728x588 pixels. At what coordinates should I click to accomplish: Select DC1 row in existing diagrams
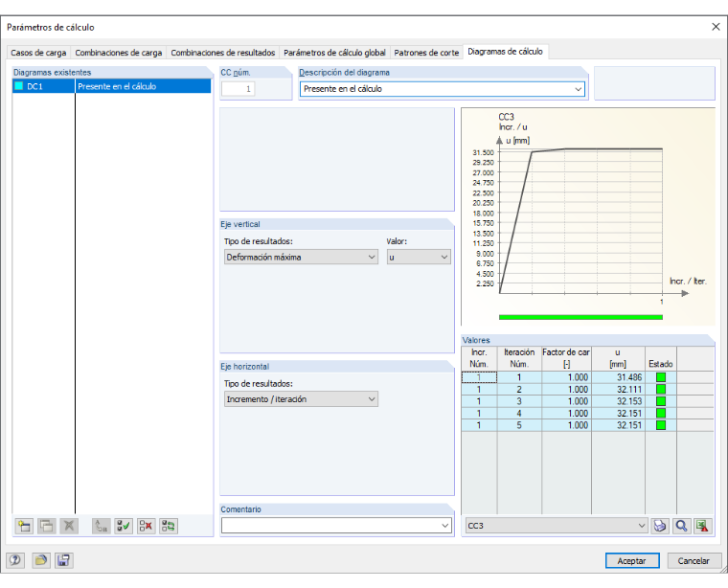[111, 86]
